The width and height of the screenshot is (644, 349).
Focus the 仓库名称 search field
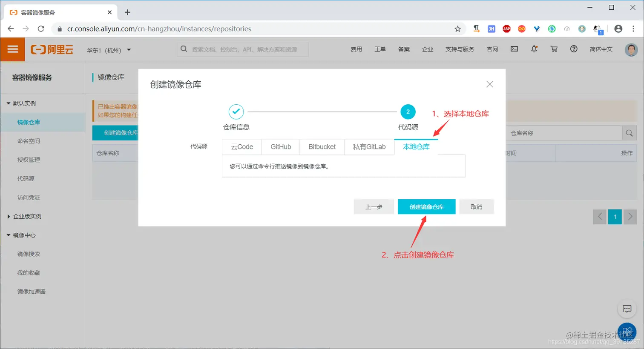tap(564, 133)
